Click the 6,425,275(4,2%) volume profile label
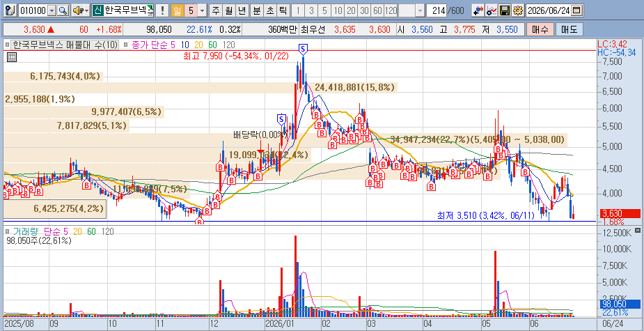Viewport: 644px width, 331px height. point(69,208)
